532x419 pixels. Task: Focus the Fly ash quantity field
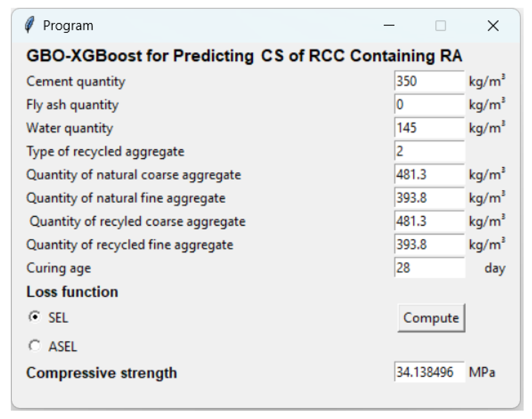click(429, 104)
